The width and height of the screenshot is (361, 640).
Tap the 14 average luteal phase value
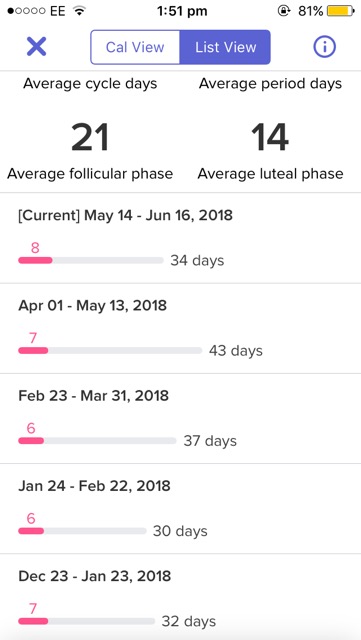coord(270,138)
